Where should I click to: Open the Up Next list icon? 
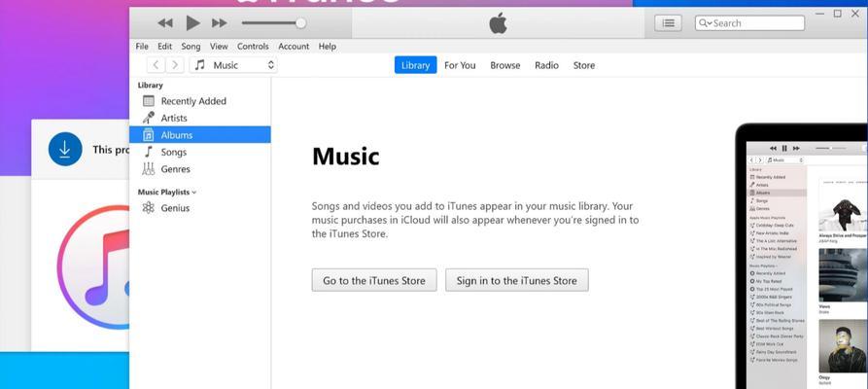[x=668, y=22]
